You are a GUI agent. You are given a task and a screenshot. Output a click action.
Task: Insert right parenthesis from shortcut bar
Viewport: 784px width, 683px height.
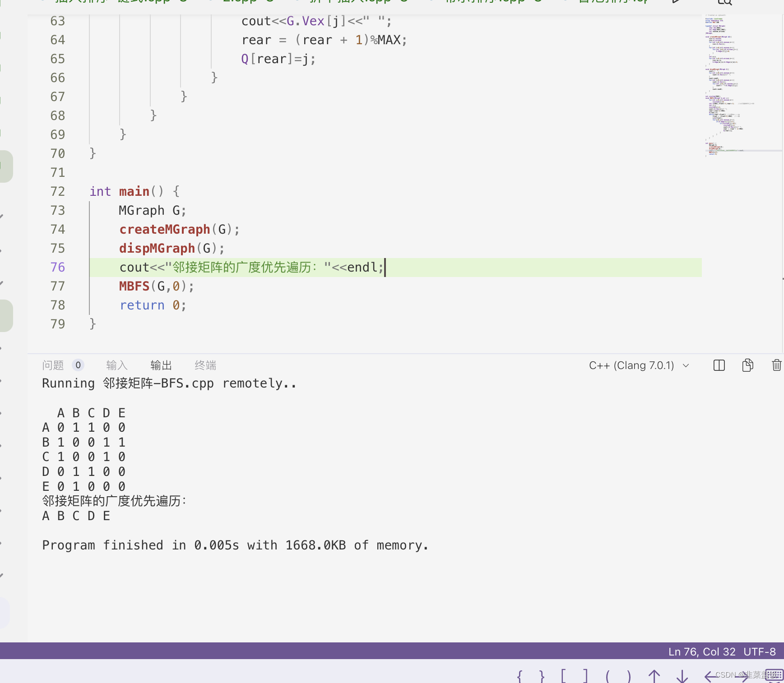click(629, 676)
